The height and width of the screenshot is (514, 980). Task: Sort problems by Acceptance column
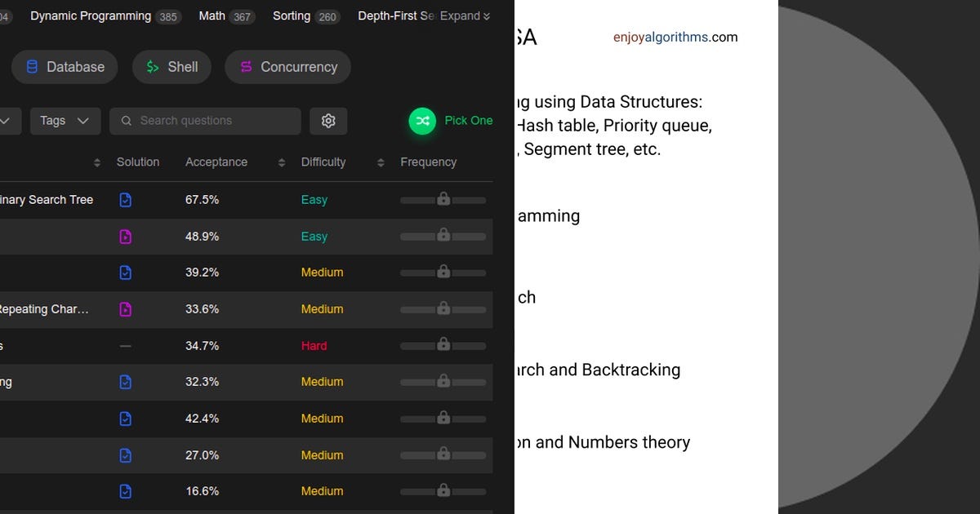click(281, 162)
